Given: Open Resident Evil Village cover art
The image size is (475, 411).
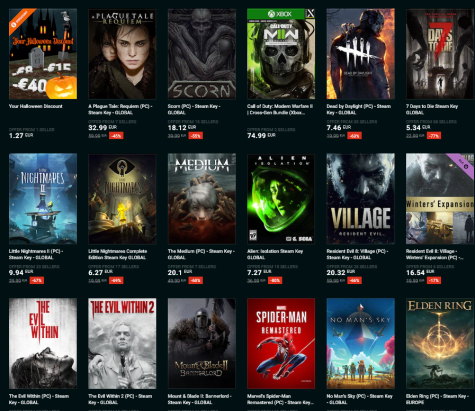Looking at the screenshot, I should pos(360,199).
